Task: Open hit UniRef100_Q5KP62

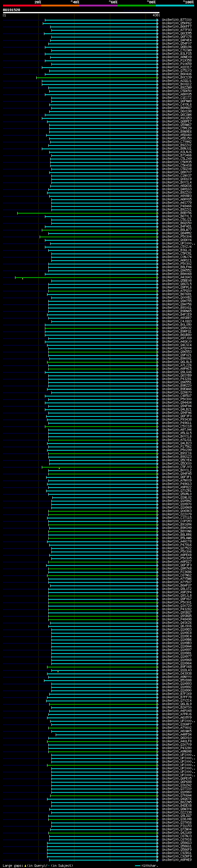Action: 177,23
